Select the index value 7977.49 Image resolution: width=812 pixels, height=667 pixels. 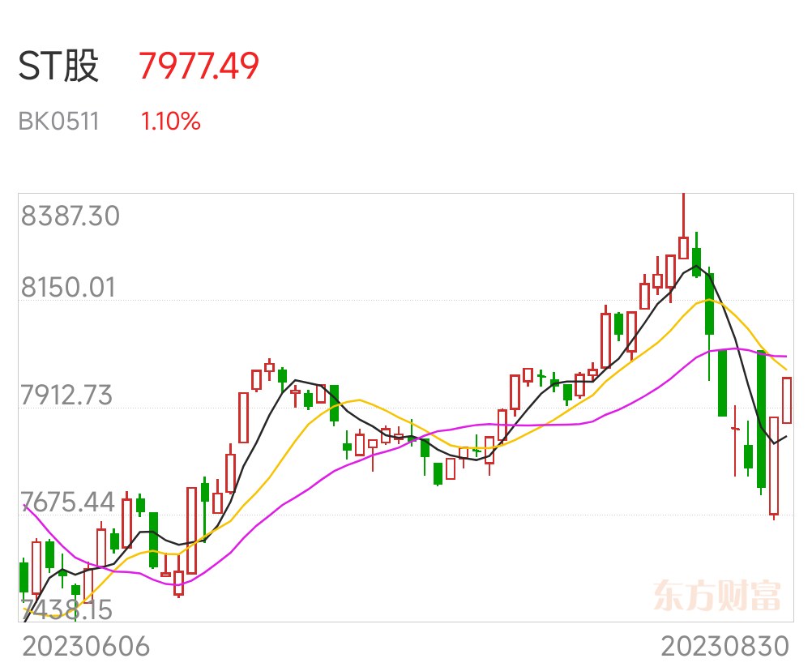[x=199, y=66]
